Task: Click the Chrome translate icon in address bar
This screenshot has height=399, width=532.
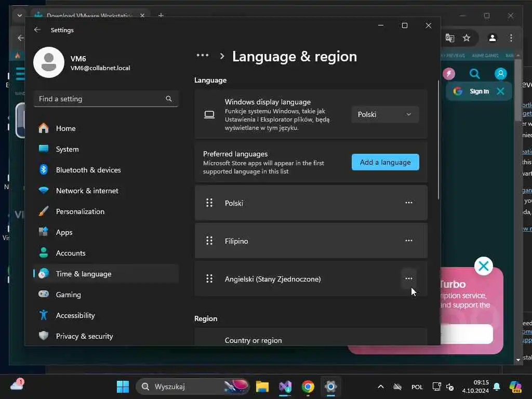Action: coord(450,37)
